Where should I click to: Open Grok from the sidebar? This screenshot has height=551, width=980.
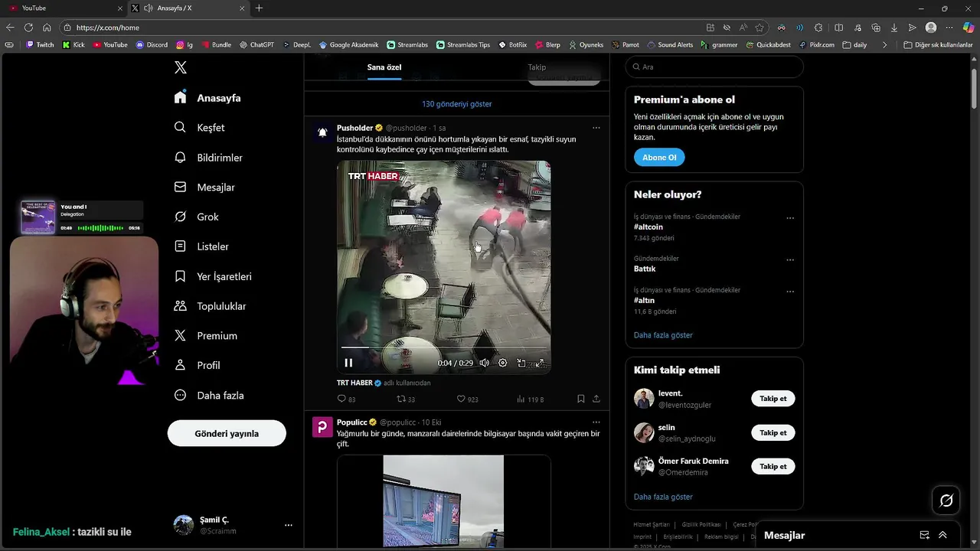197,217
